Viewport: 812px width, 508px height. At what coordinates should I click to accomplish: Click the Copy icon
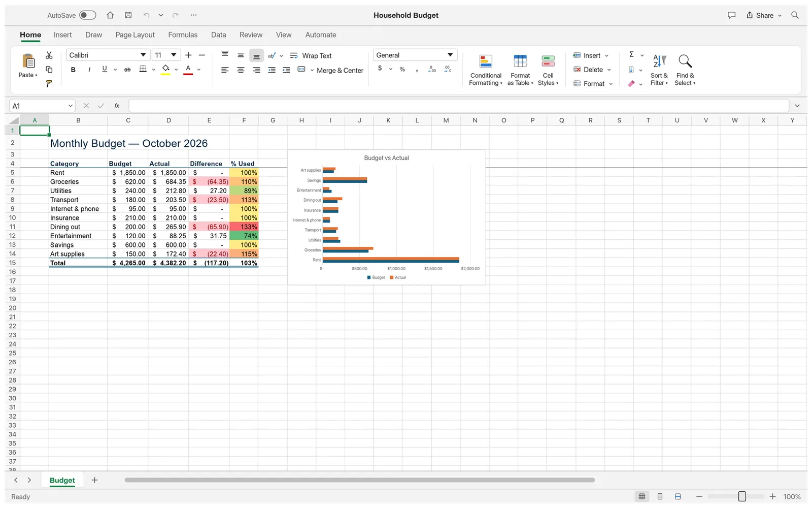point(49,70)
